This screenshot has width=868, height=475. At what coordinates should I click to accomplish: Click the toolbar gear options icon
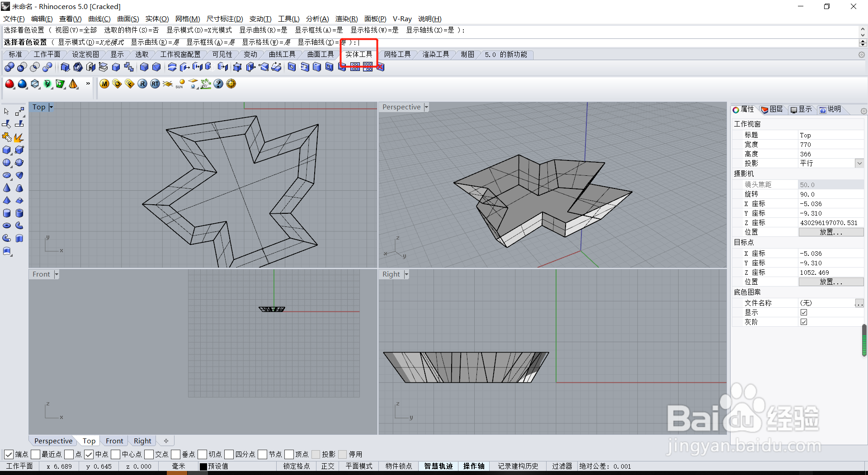pyautogui.click(x=862, y=55)
